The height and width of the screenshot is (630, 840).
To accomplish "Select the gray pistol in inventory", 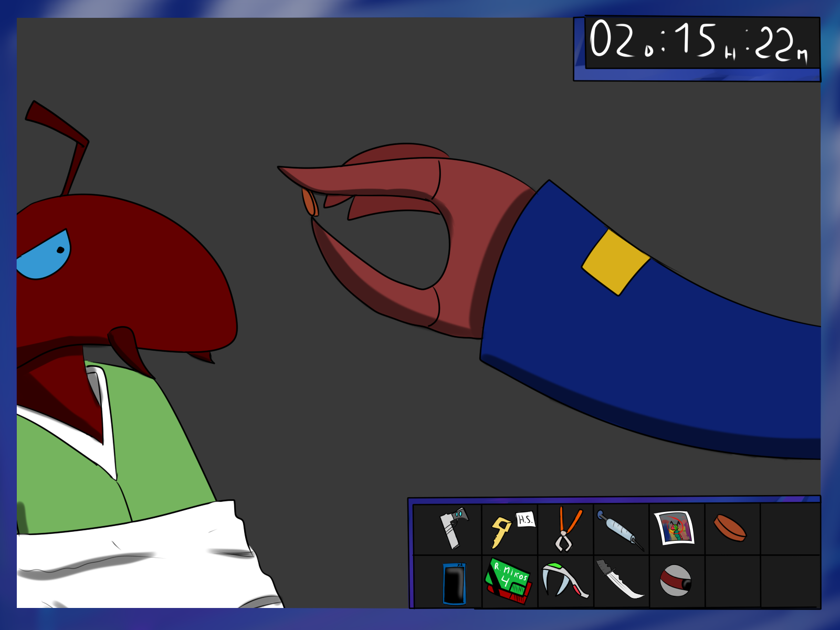I will pyautogui.click(x=453, y=527).
